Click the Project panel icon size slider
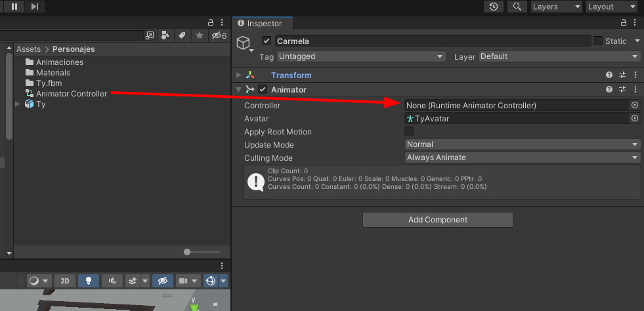 point(188,252)
